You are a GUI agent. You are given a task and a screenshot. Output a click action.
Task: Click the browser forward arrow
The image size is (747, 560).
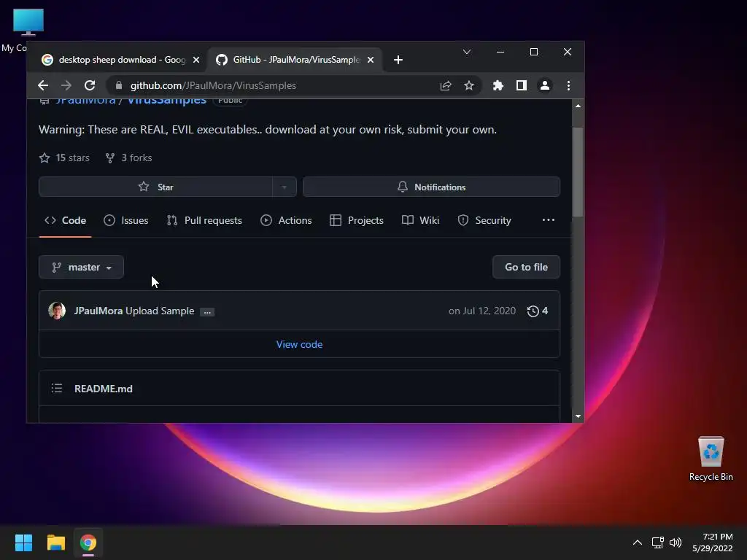coord(66,85)
